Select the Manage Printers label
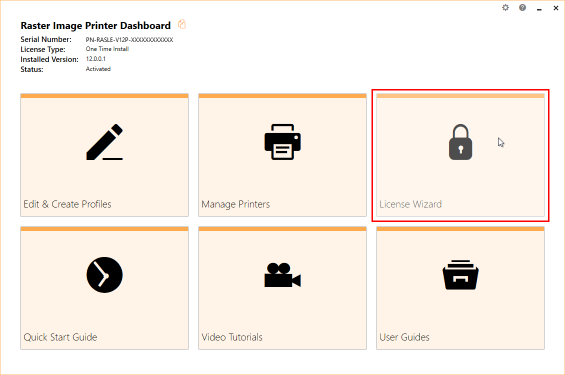 pyautogui.click(x=235, y=204)
